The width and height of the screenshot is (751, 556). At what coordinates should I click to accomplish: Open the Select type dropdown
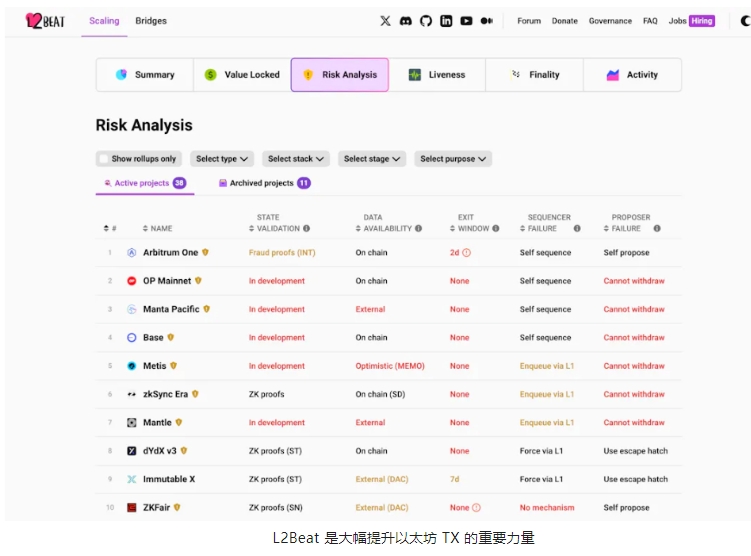pyautogui.click(x=222, y=159)
